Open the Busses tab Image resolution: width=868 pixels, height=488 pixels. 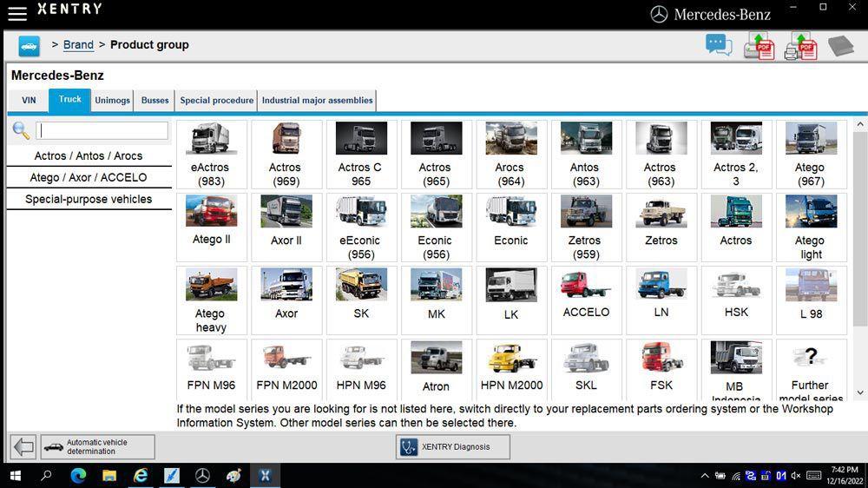pos(155,101)
